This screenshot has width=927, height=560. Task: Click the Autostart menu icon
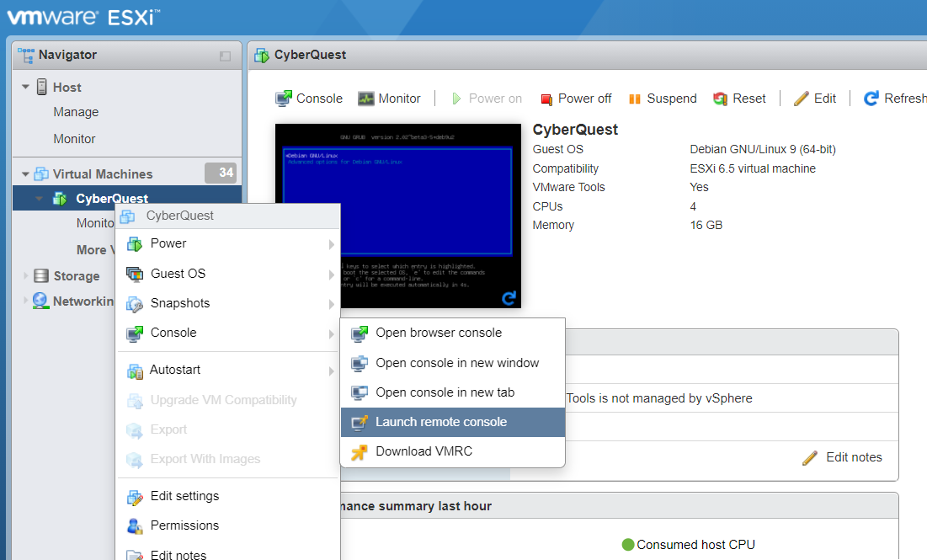coord(135,371)
